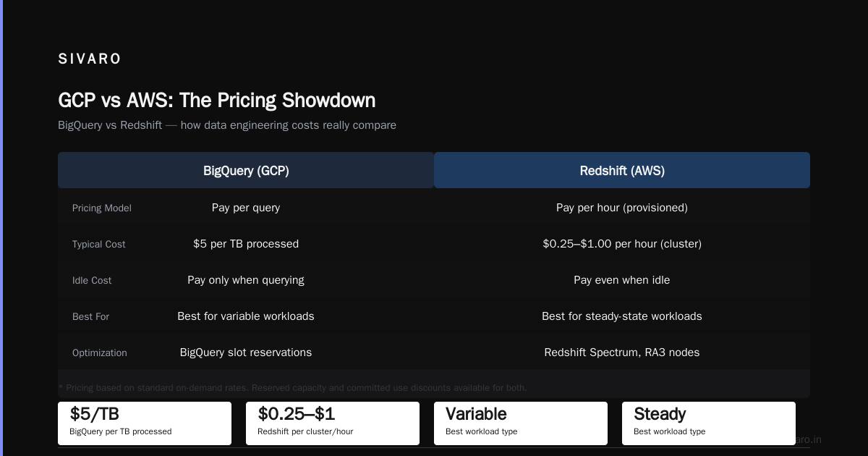Click the SIVARO brand logo text
This screenshot has width=868, height=456.
coord(90,59)
